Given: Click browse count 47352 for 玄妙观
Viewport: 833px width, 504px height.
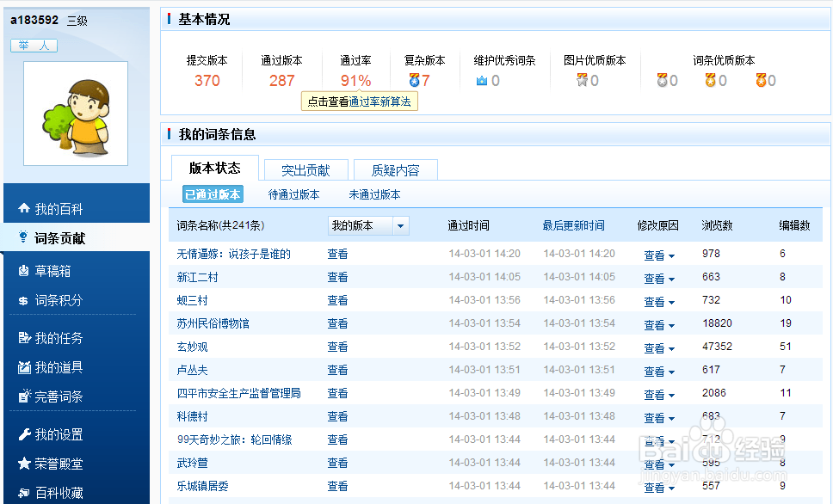Looking at the screenshot, I should [x=717, y=347].
